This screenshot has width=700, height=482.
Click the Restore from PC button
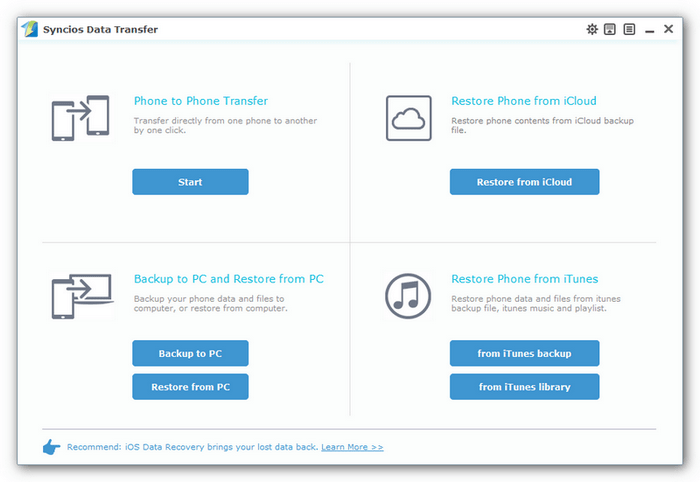(190, 386)
